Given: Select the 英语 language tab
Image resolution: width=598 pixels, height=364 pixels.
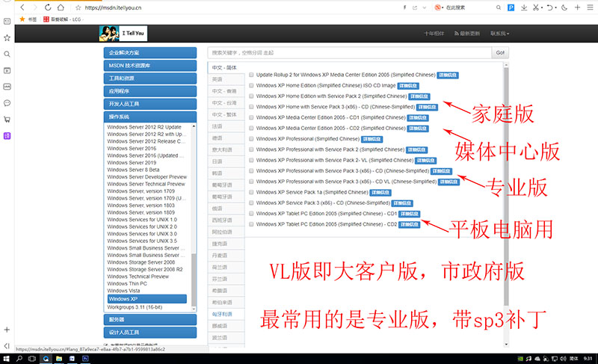Looking at the screenshot, I should pyautogui.click(x=226, y=79).
